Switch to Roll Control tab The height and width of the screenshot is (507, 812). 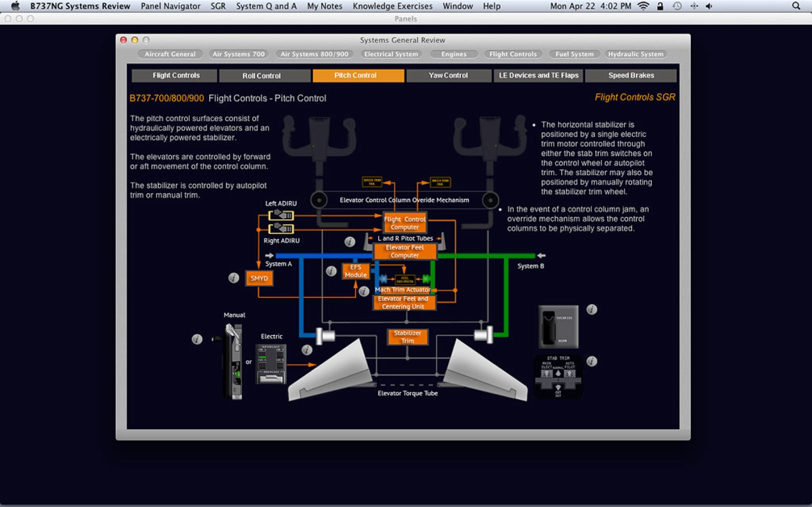click(x=265, y=75)
